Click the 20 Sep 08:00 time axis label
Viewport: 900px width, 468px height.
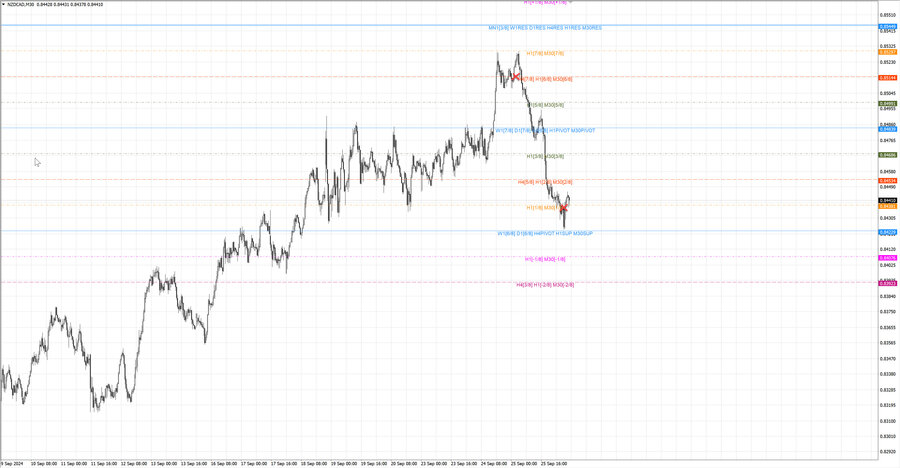pos(404,463)
